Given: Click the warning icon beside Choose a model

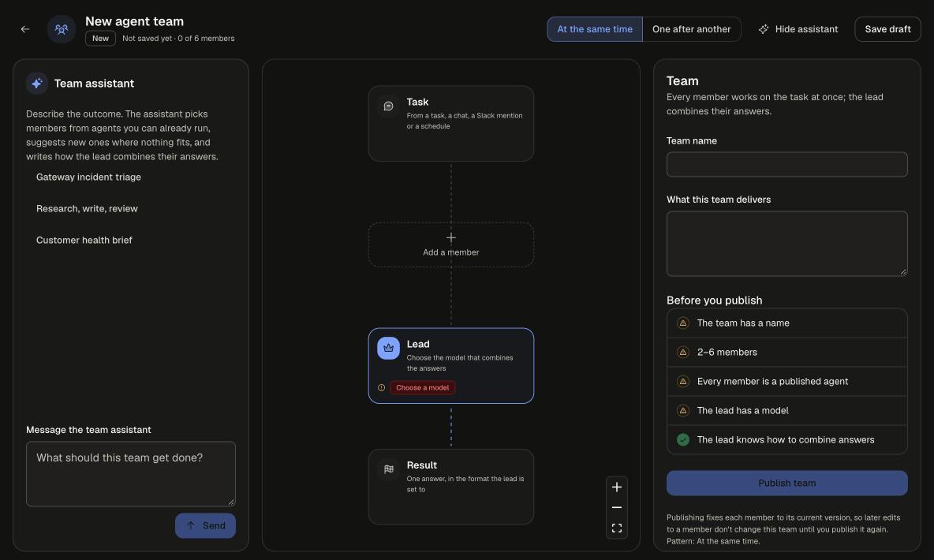Looking at the screenshot, I should (381, 388).
